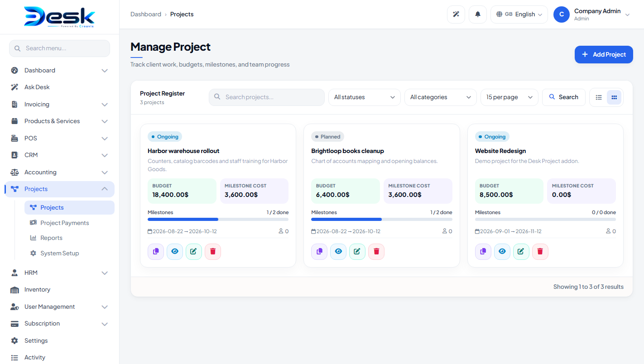
Task: Open Project Payments submenu item
Action: click(69, 223)
